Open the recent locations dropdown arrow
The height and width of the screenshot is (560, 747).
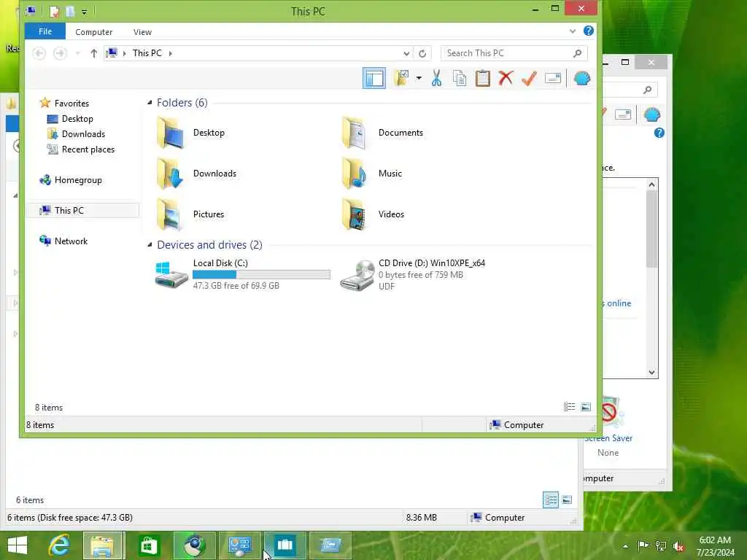coord(77,53)
